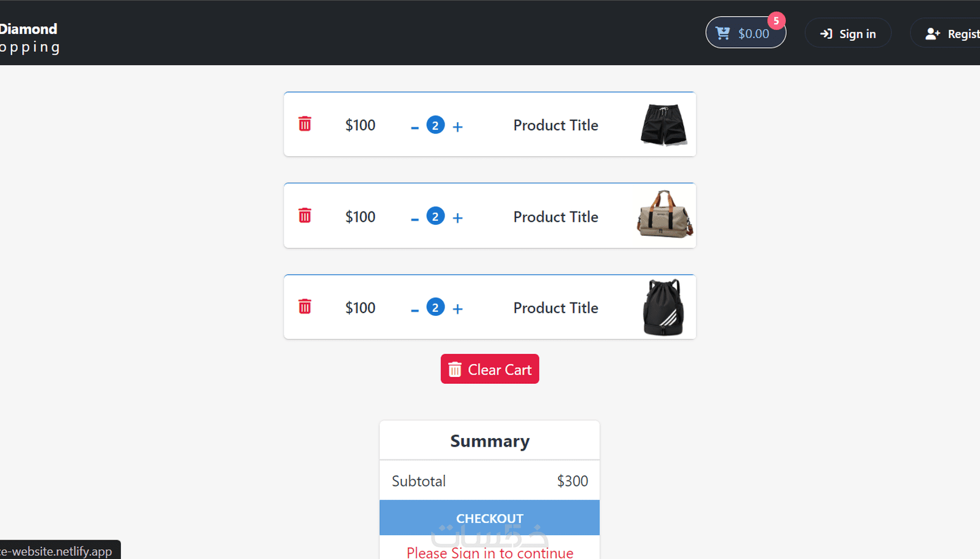The height and width of the screenshot is (559, 980).
Task: Remove the duffel bag item via trash icon
Action: 305,216
